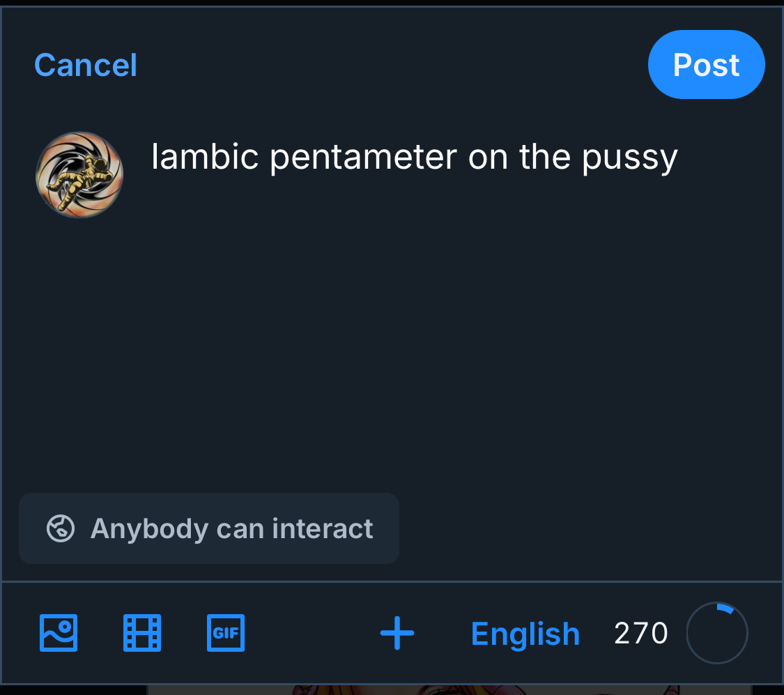
Task: Open the image upload picker
Action: click(59, 633)
